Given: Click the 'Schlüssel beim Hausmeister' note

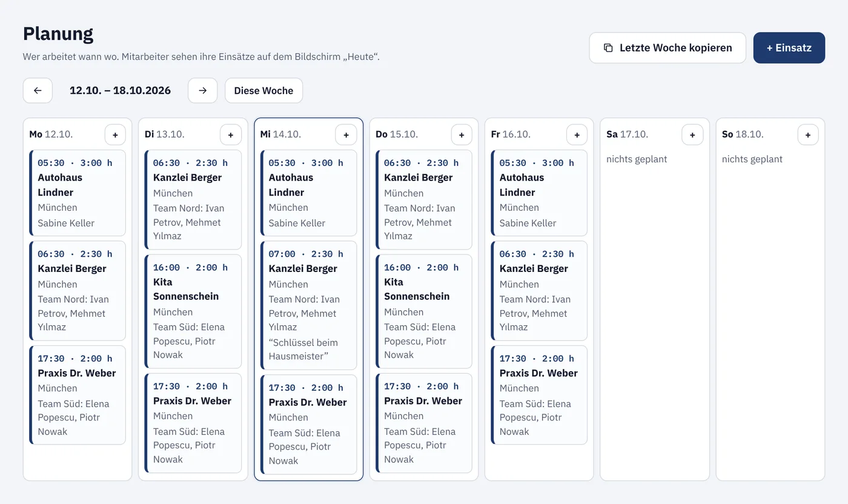Looking at the screenshot, I should point(303,350).
